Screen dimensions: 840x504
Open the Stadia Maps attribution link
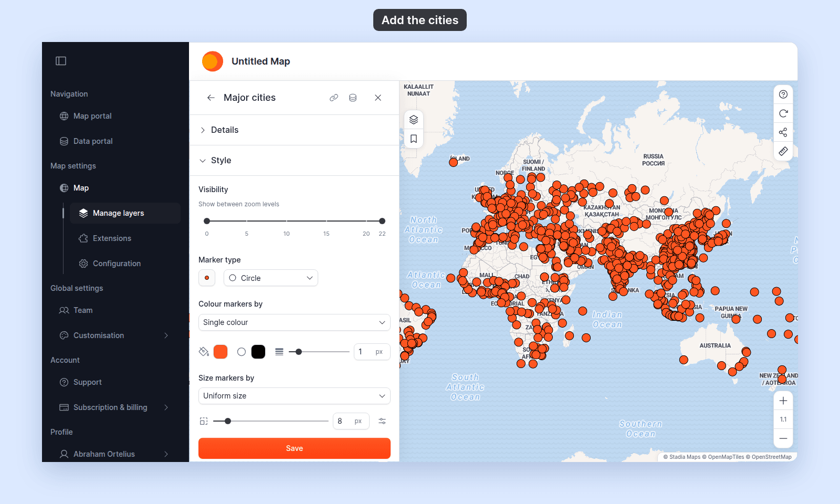[682, 457]
